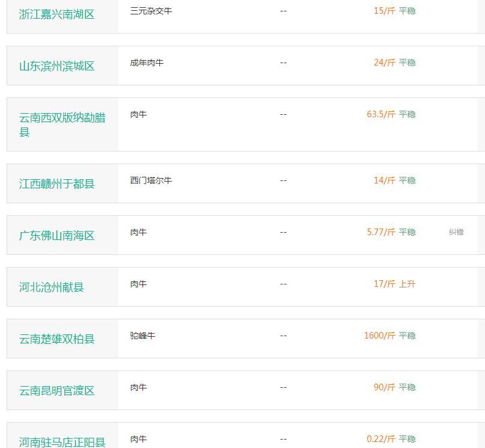485x448 pixels.
Task: Open 山东滨州滨城区 location link
Action: [x=56, y=66]
